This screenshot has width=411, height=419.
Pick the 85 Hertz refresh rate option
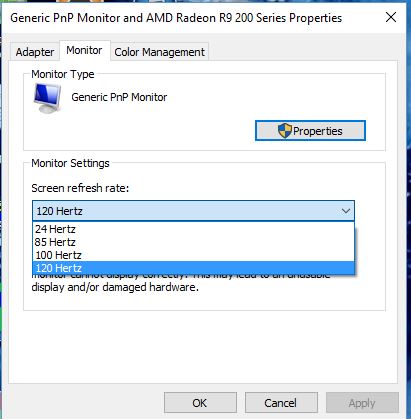193,242
